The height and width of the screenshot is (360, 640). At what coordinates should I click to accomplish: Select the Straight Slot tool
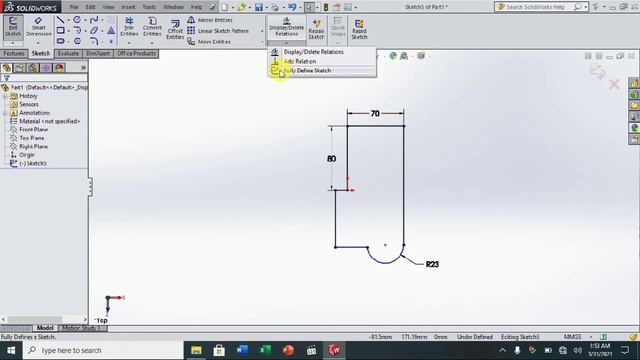click(x=60, y=41)
